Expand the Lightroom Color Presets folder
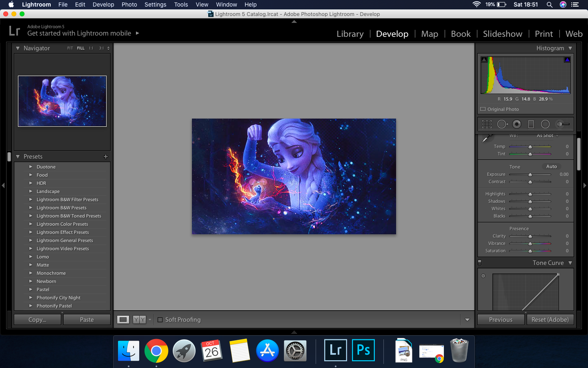The height and width of the screenshot is (368, 588). pos(31,224)
